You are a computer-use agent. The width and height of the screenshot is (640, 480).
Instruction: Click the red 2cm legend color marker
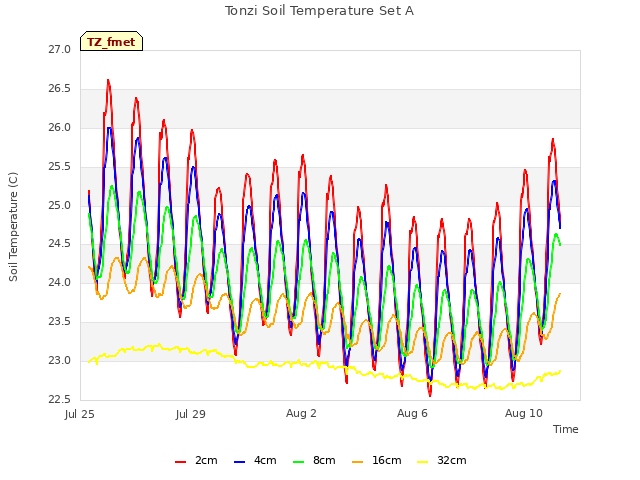tap(180, 462)
